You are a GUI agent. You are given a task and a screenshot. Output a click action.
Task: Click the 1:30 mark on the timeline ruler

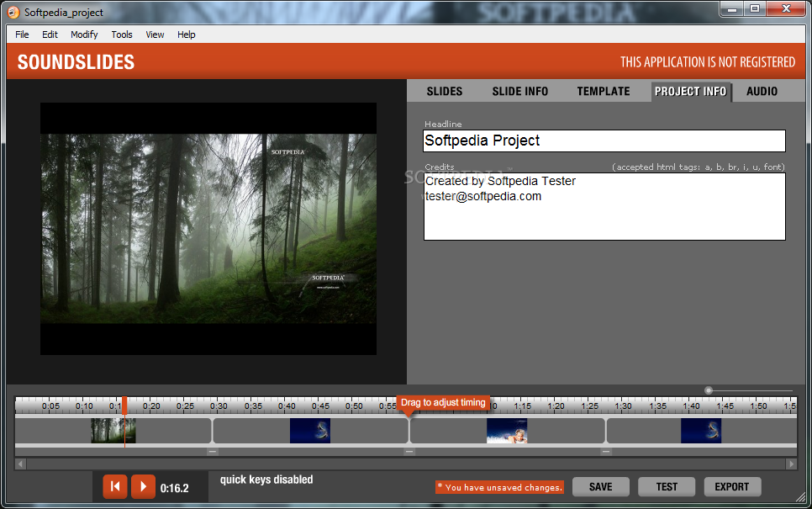point(623,406)
